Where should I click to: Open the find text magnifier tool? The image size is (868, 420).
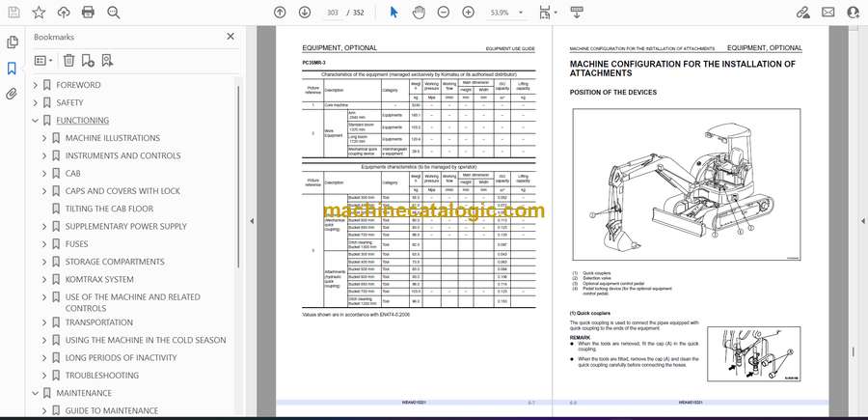click(x=114, y=13)
